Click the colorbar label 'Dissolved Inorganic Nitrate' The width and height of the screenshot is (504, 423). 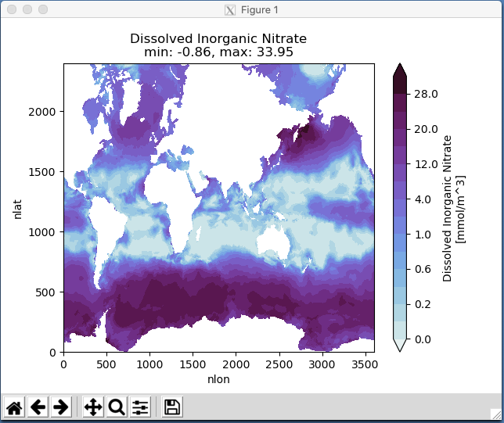447,209
